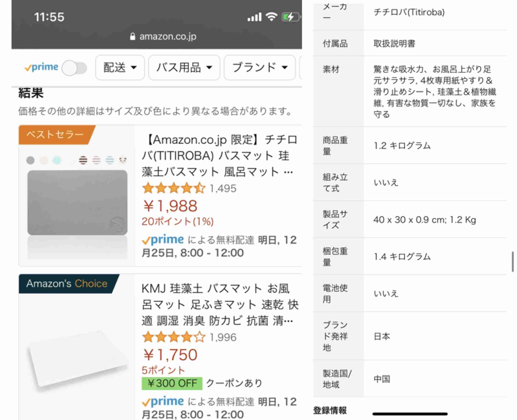This screenshot has width=517, height=420.
Task: Open the gray TITIROBA bath mat image
Action: (x=77, y=202)
